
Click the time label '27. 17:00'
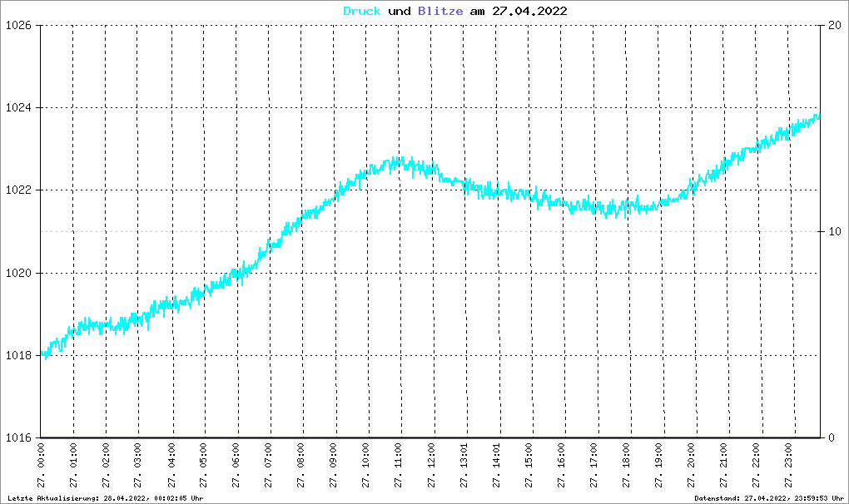(x=594, y=466)
